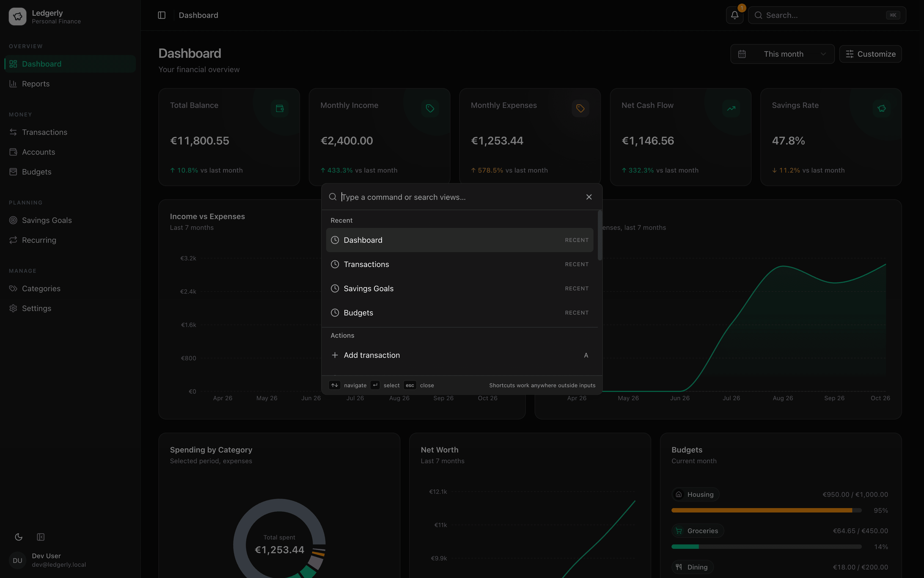Image resolution: width=924 pixels, height=578 pixels.
Task: Click the Housing budget progress bar
Action: coord(766,510)
